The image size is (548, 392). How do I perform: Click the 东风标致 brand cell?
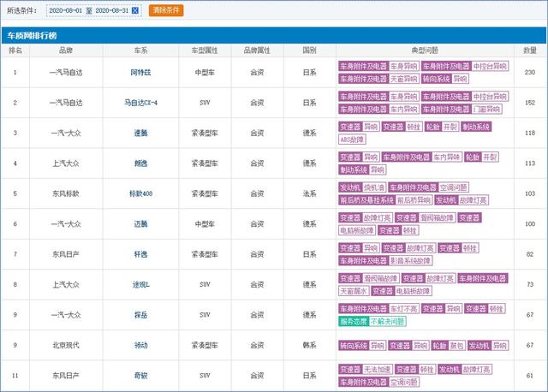click(66, 193)
